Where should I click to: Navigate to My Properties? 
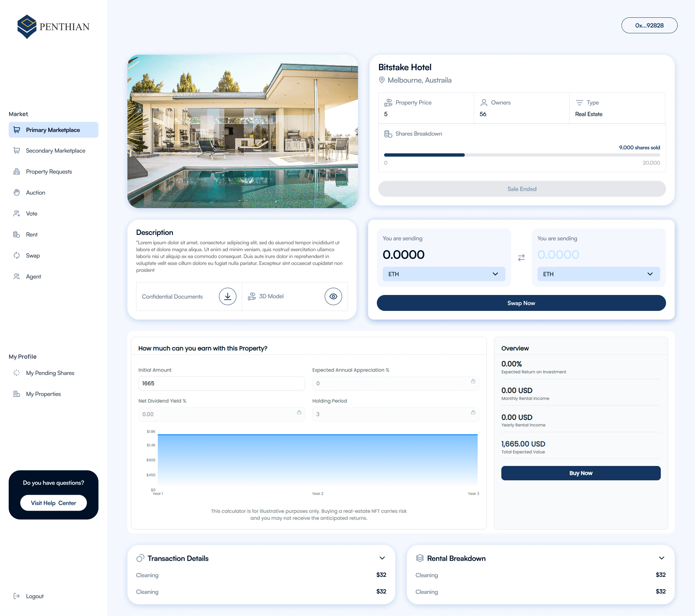[x=54, y=394]
